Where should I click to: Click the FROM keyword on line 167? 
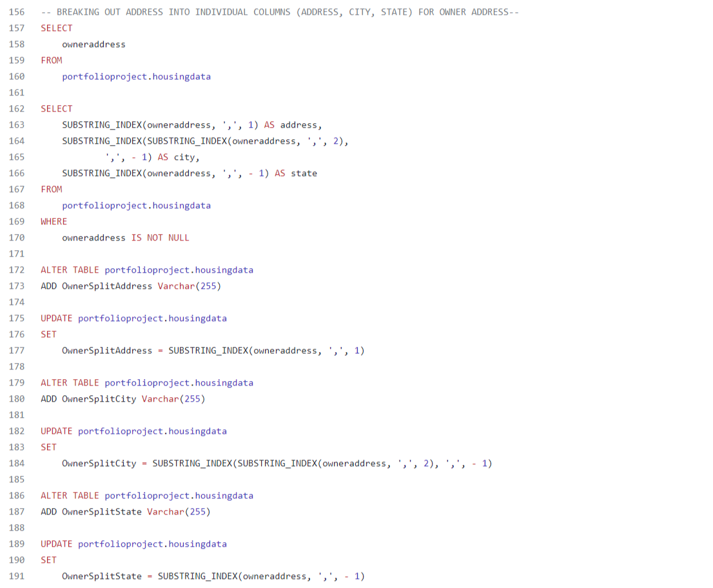pyautogui.click(x=52, y=189)
